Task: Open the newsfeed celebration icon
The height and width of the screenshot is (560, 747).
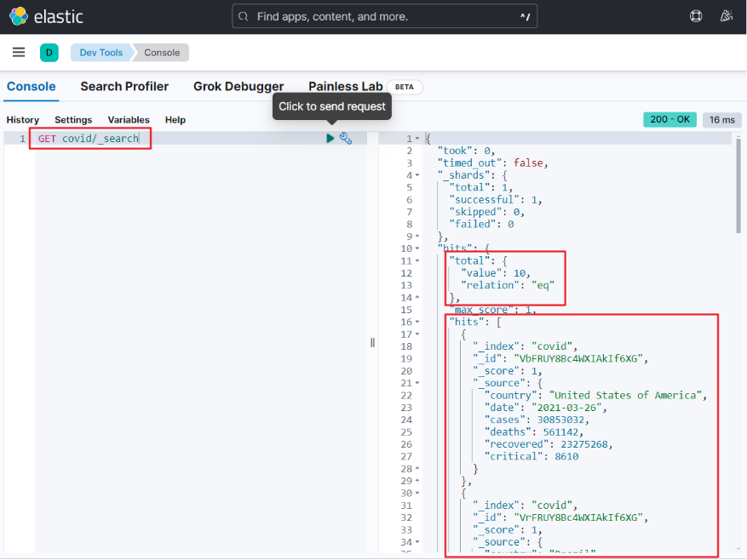Action: click(x=726, y=17)
